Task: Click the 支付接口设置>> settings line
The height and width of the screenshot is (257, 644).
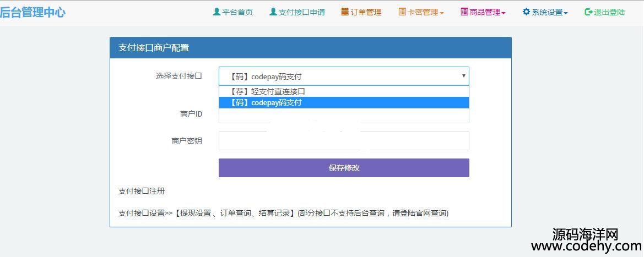Action: (x=283, y=214)
